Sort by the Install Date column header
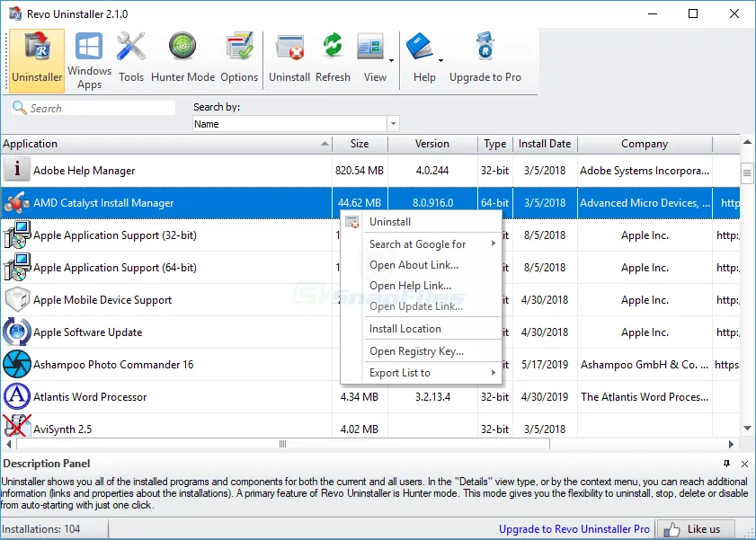Screen dimensions: 756x540 click(545, 144)
